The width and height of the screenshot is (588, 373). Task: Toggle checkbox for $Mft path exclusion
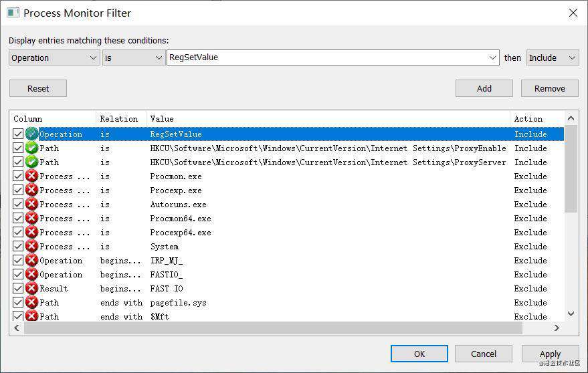click(x=18, y=316)
